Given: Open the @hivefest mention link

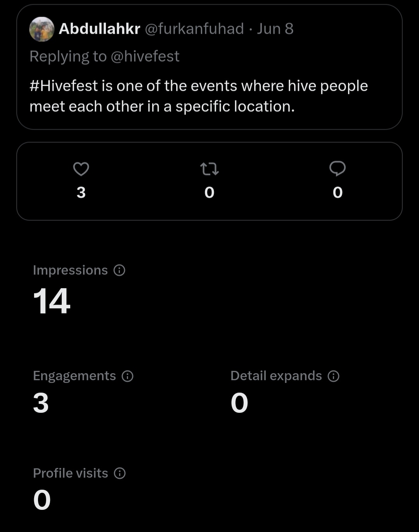Looking at the screenshot, I should (145, 56).
